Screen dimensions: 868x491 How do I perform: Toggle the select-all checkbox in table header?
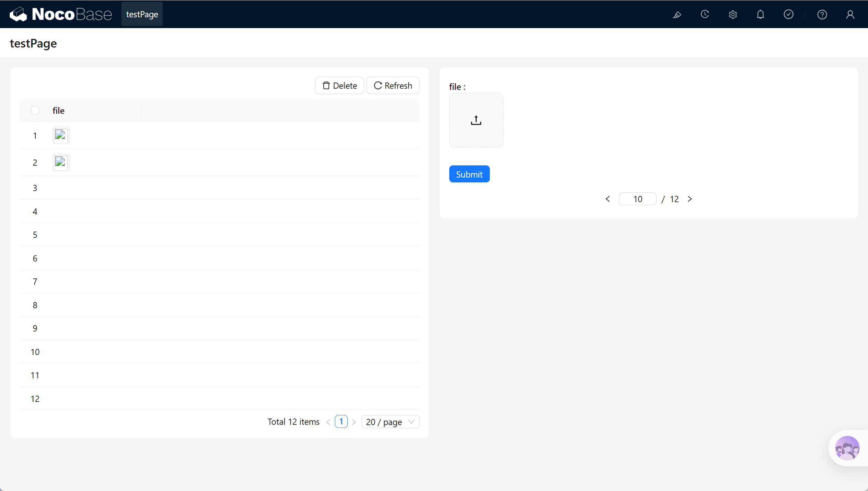tap(35, 110)
